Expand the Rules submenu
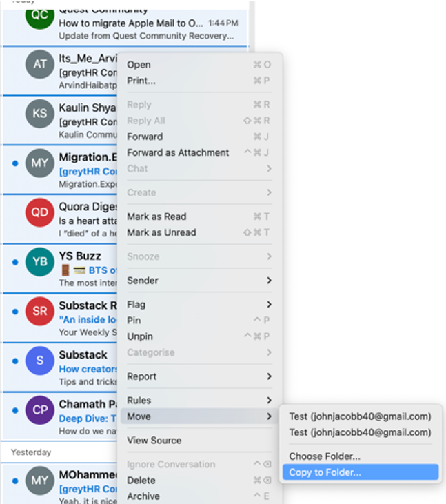Screen dimensions: 446x504 coord(199,400)
